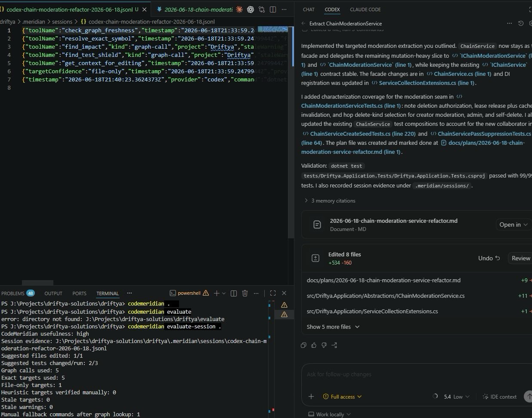Screen dimensions: 532x418
Task: Switch to the PROBLEMS panel tab
Action: (18, 293)
